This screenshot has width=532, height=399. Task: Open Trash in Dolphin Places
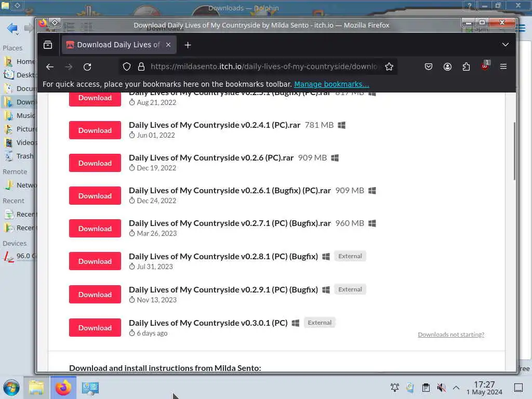coord(20,156)
